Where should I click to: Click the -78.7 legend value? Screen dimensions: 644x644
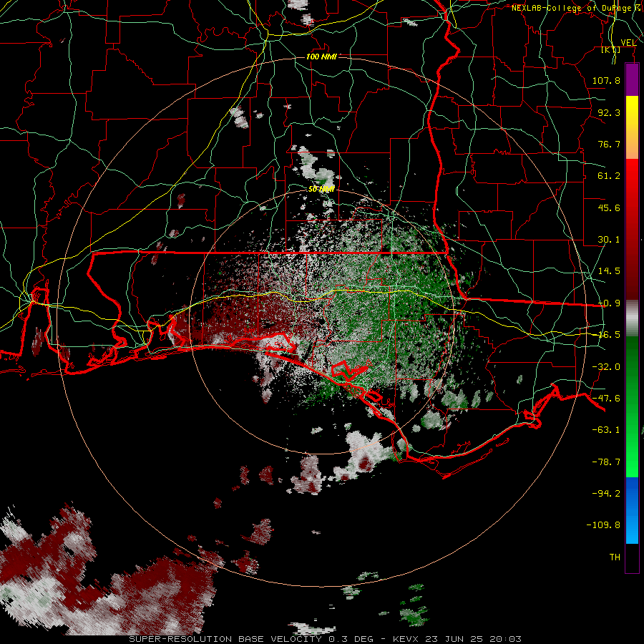606,462
